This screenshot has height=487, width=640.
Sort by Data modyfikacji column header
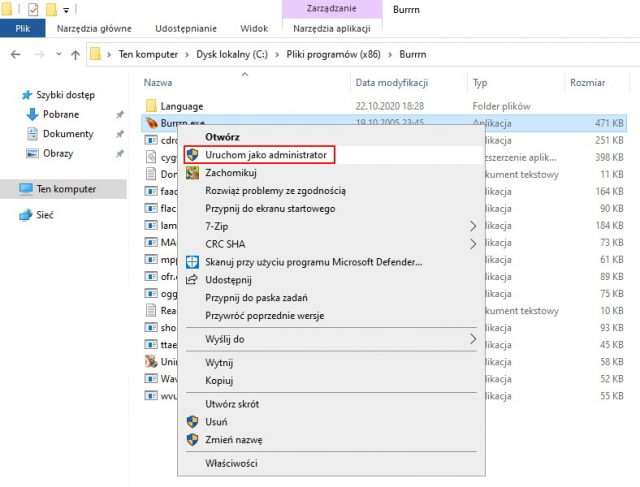pyautogui.click(x=391, y=83)
